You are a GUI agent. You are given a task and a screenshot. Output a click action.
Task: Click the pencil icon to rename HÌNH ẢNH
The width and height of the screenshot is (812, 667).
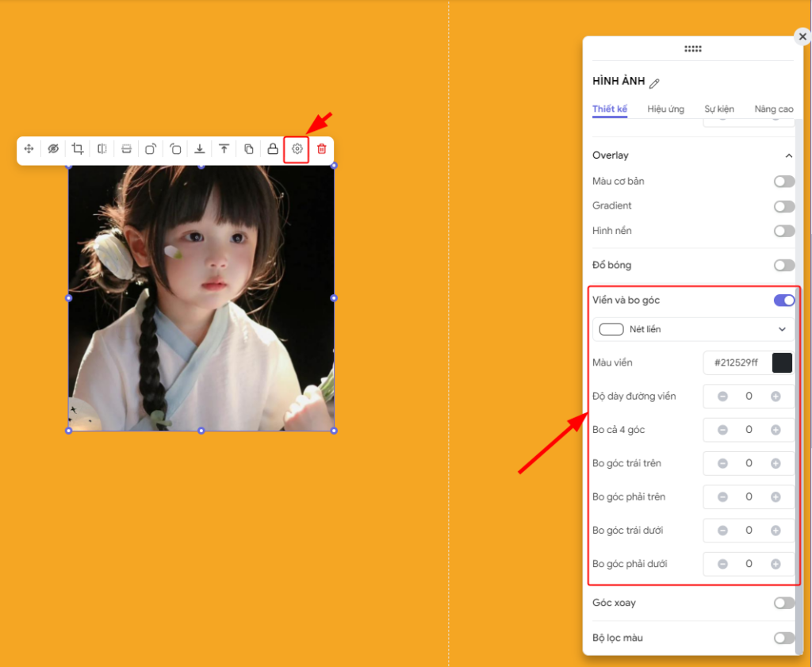pos(654,83)
